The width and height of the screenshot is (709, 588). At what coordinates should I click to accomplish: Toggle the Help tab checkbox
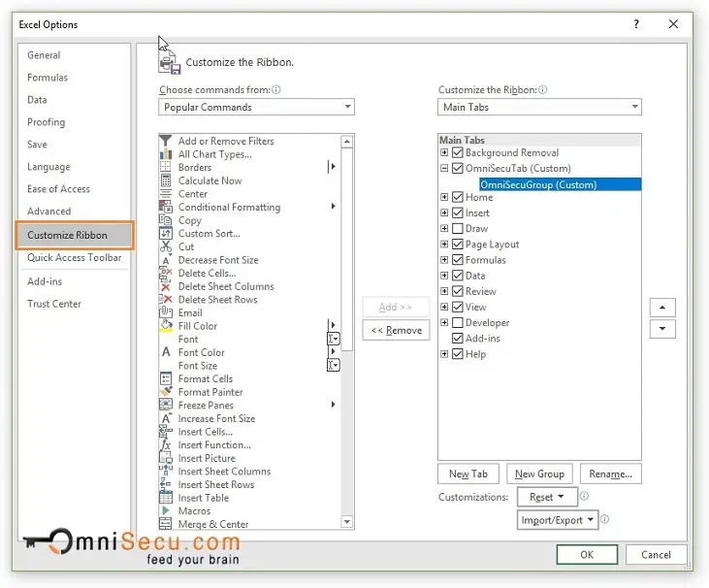pos(458,354)
